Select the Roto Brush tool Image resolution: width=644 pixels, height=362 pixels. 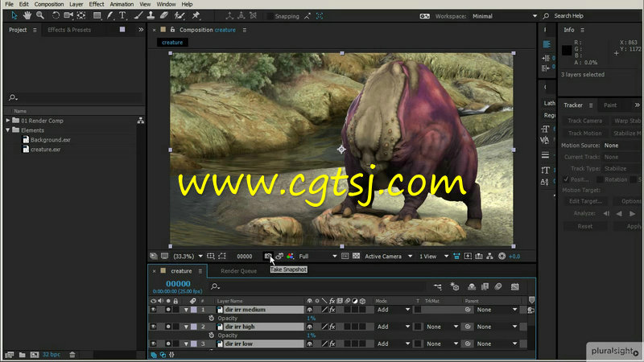[x=179, y=15]
